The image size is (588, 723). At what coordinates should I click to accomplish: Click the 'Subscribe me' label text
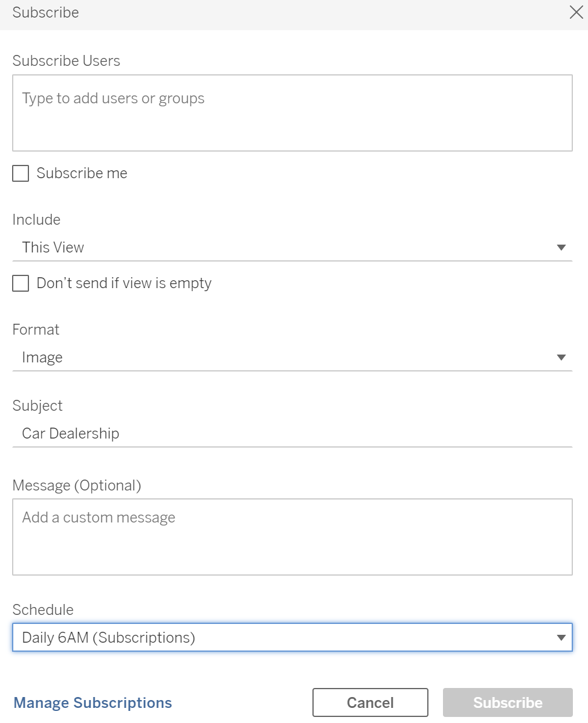click(82, 173)
